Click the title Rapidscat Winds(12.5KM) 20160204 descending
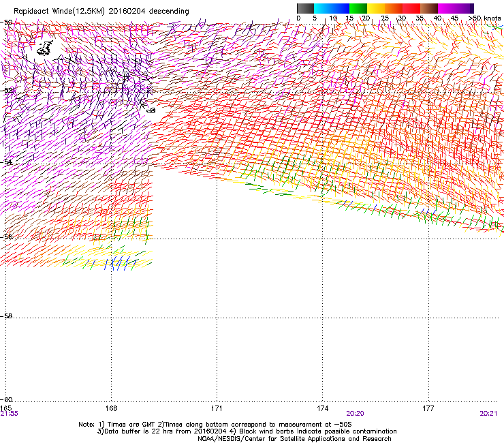This screenshot has height=443, width=504. click(x=101, y=12)
